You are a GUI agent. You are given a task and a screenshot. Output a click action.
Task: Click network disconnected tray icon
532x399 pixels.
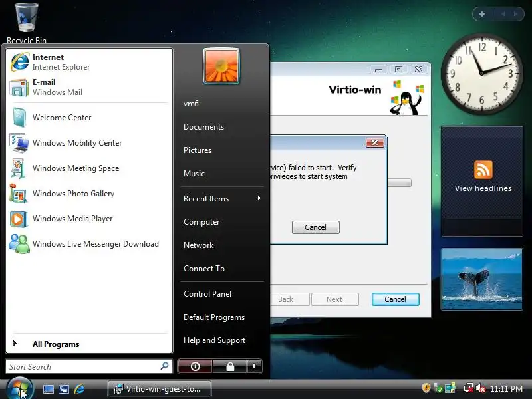469,388
